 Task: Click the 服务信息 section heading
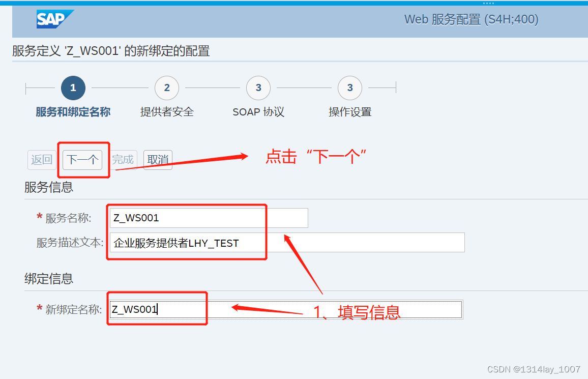pos(49,187)
